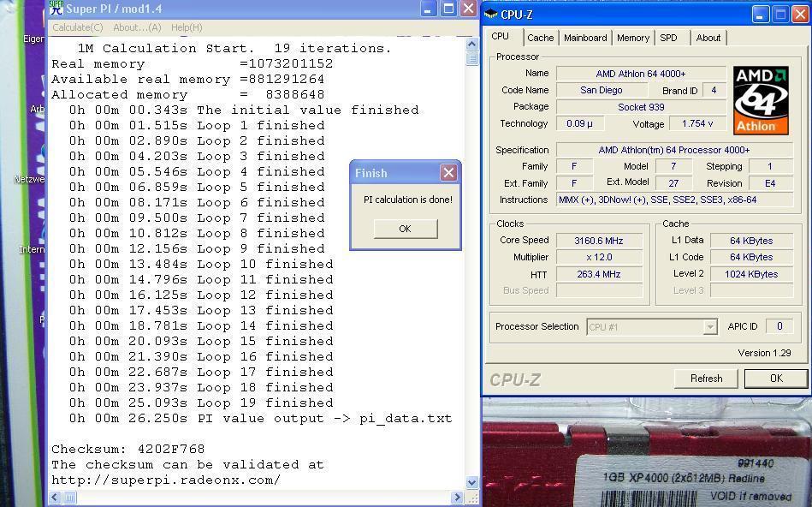Click the APIC ID value 0
Viewport: 812px width, 507px height.
click(x=779, y=326)
